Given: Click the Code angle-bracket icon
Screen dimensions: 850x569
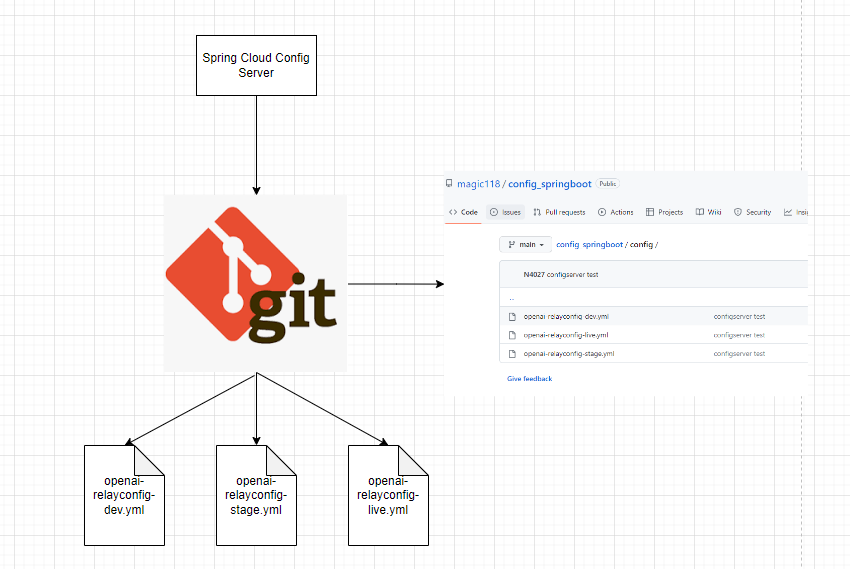Looking at the screenshot, I should tap(453, 212).
